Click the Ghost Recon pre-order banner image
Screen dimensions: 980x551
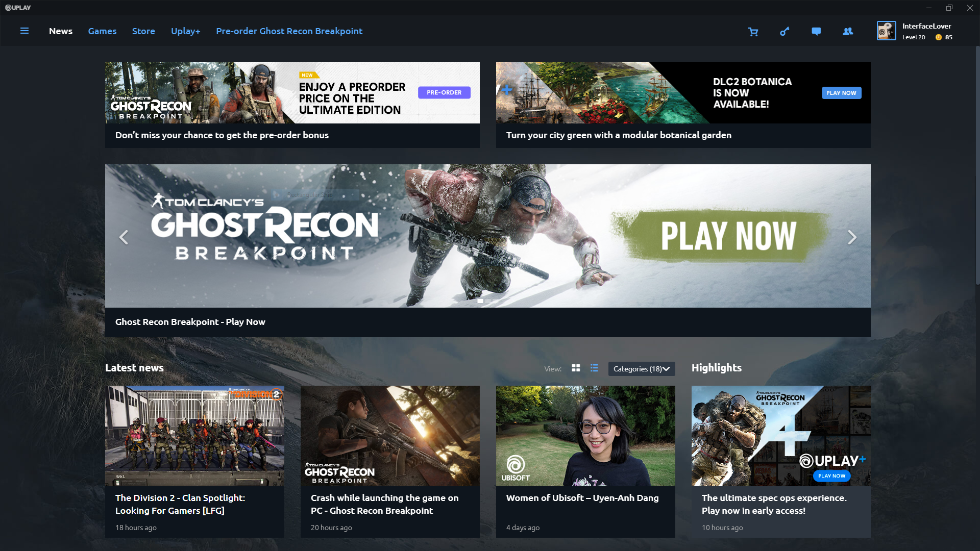click(x=292, y=93)
